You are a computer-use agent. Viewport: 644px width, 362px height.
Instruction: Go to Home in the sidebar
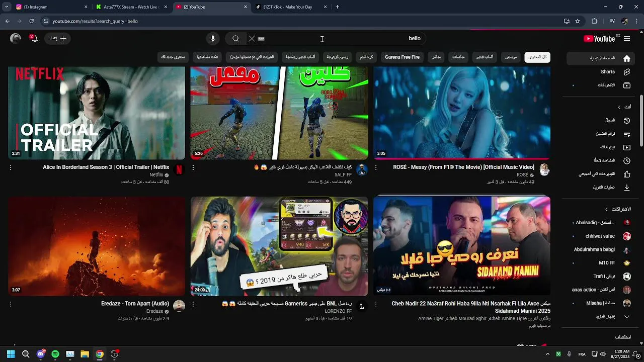click(601, 58)
